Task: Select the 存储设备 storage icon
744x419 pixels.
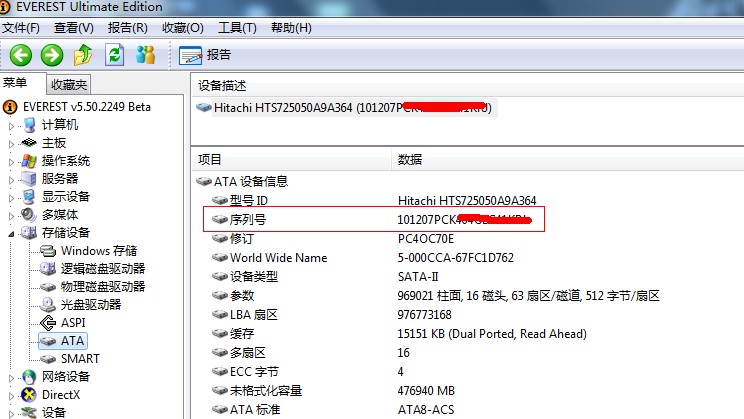Action: pyautogui.click(x=29, y=233)
